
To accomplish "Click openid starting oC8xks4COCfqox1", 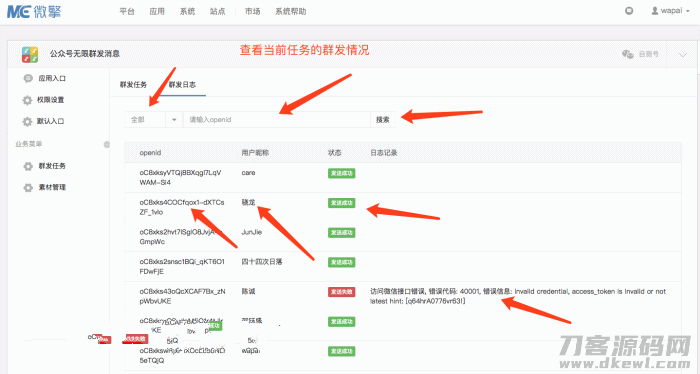I will click(182, 207).
